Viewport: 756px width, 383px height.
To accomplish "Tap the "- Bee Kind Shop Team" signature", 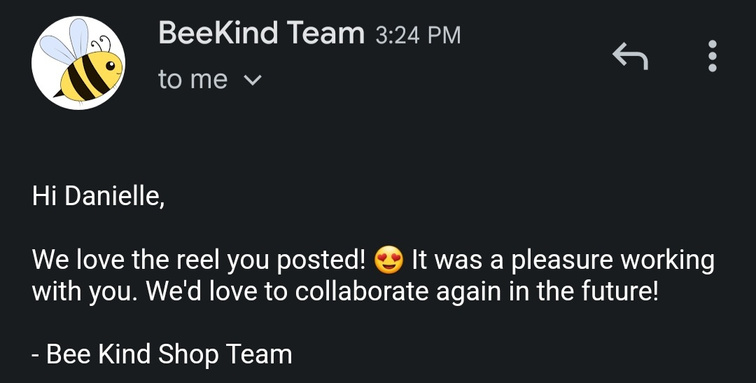I will coord(162,355).
